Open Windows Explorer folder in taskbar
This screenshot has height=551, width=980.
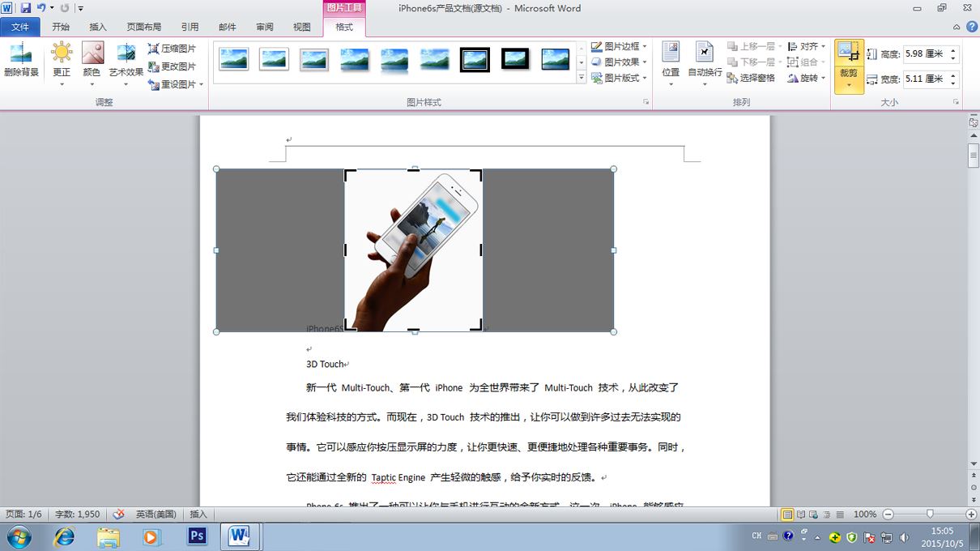109,536
